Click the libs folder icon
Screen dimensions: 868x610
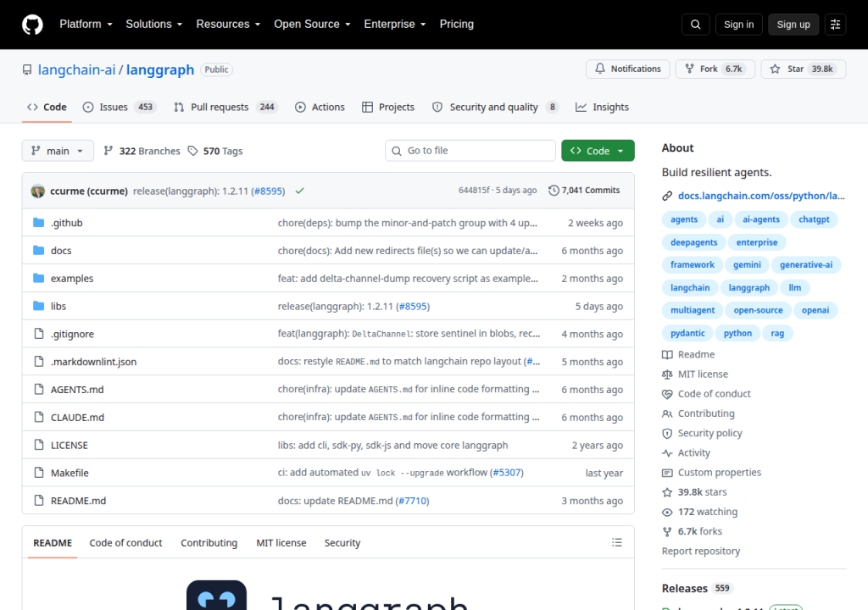(x=38, y=306)
